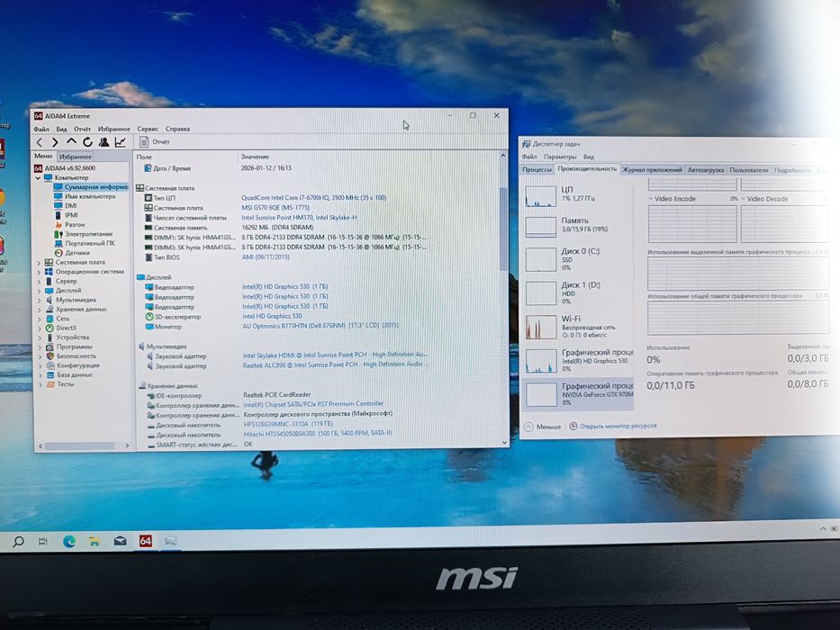Viewport: 840px width, 630px height.
Task: Expand the Хранение данных tree node
Action: coord(39,310)
